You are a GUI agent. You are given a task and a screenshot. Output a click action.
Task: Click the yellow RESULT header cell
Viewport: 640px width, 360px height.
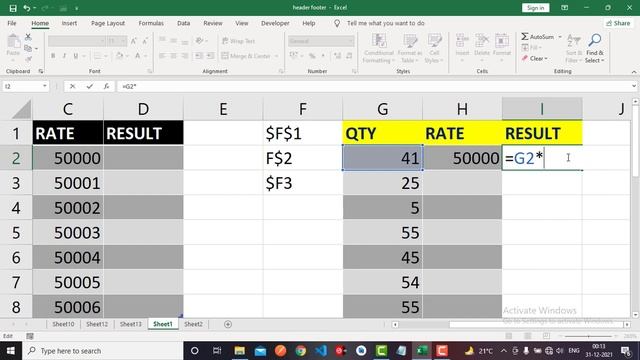click(542, 133)
